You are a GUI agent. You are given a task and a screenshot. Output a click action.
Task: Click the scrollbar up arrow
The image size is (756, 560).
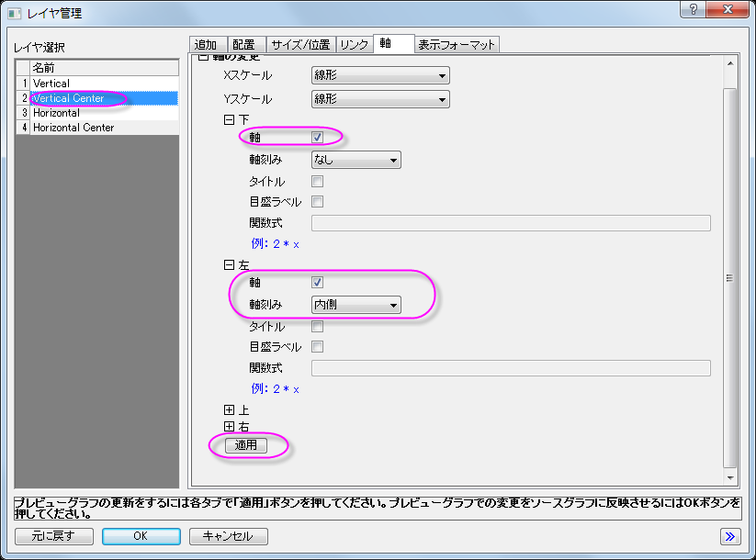[x=730, y=63]
